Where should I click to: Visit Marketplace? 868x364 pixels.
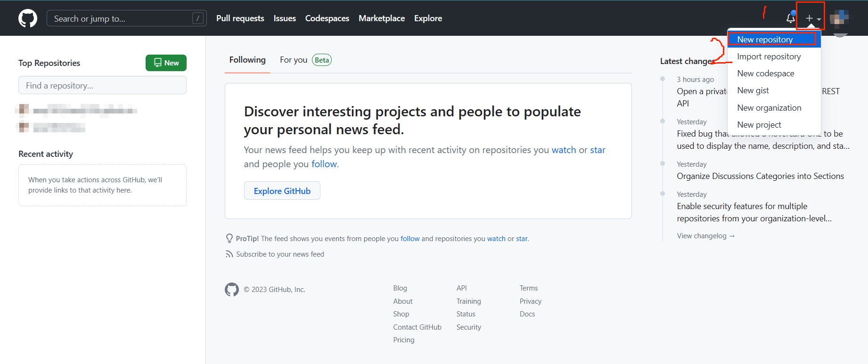click(x=382, y=18)
